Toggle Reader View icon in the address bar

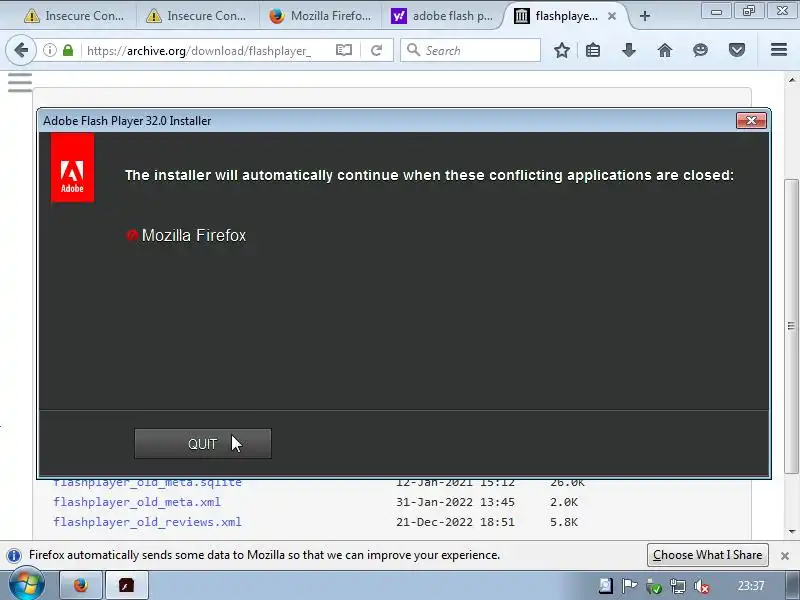(344, 50)
